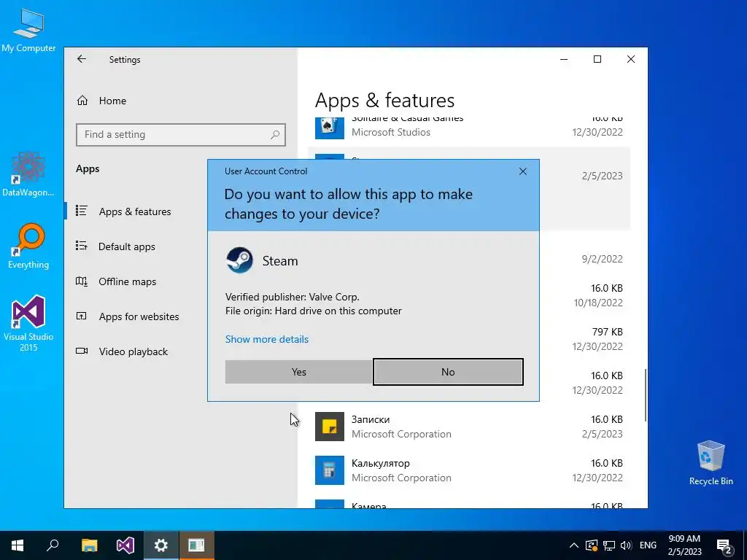Open the Windows Start menu
Image resolution: width=747 pixels, height=560 pixels.
[x=18, y=545]
